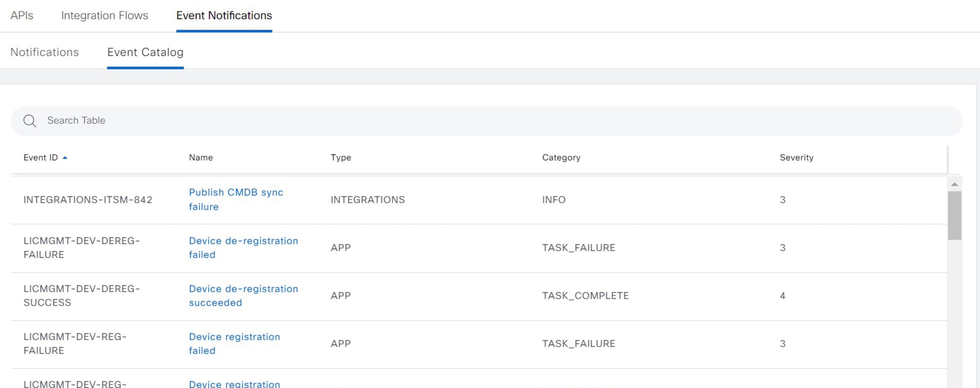Click APP type in LICMGMT-DEV-REG-FAILURE row
Viewport: 980px width, 388px height.
click(341, 343)
